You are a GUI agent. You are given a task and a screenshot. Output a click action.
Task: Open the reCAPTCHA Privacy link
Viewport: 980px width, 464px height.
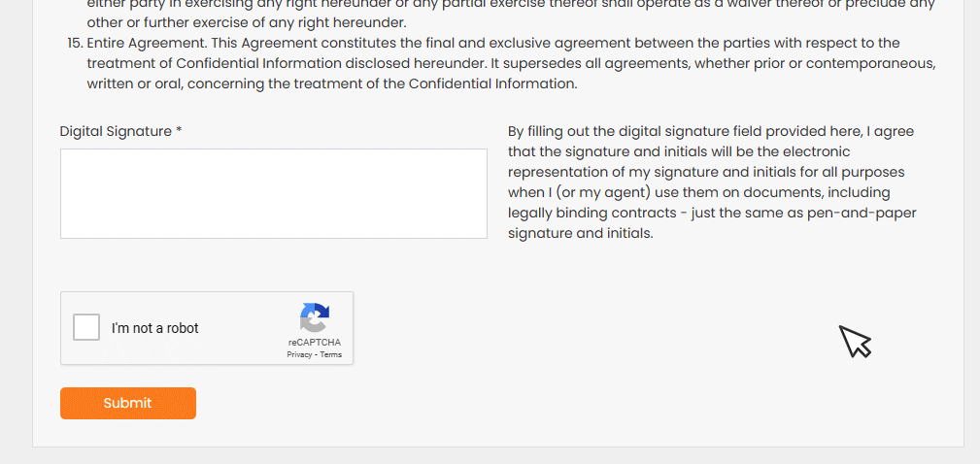299,354
